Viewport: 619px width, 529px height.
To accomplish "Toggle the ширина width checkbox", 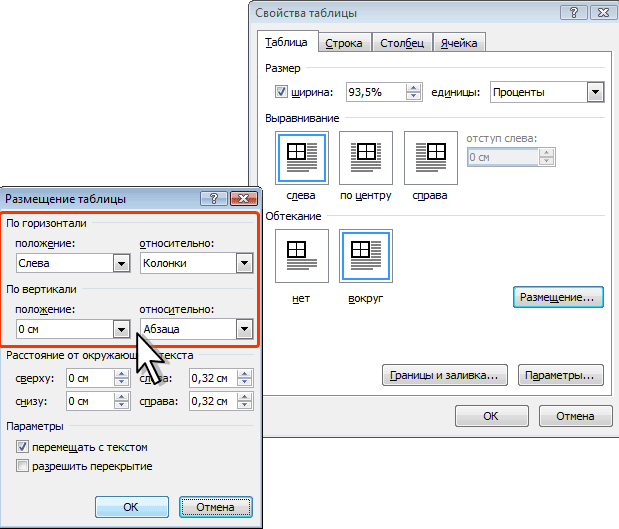I will 281,92.
